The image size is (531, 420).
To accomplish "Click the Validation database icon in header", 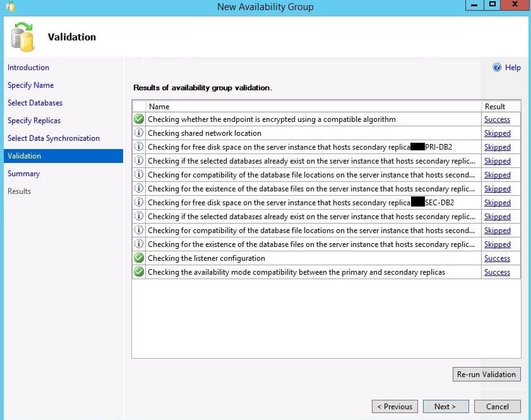I will pos(23,36).
